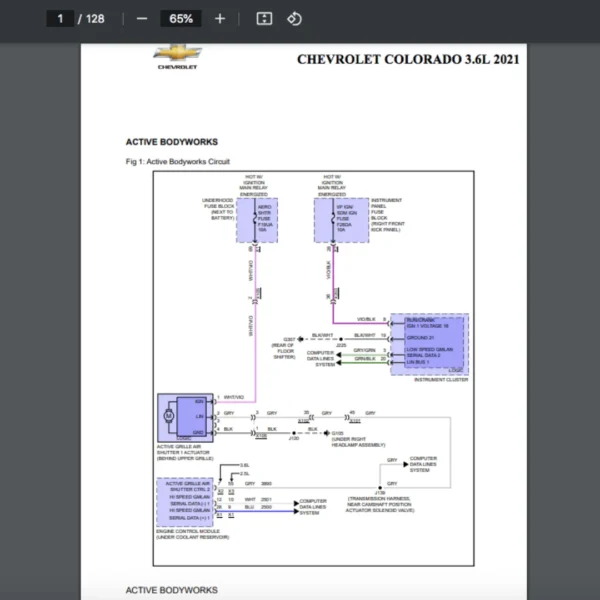Click the "UNDERHOOD FUSE BLOCK" label
Image resolution: width=600 pixels, height=600 pixels.
tap(218, 203)
